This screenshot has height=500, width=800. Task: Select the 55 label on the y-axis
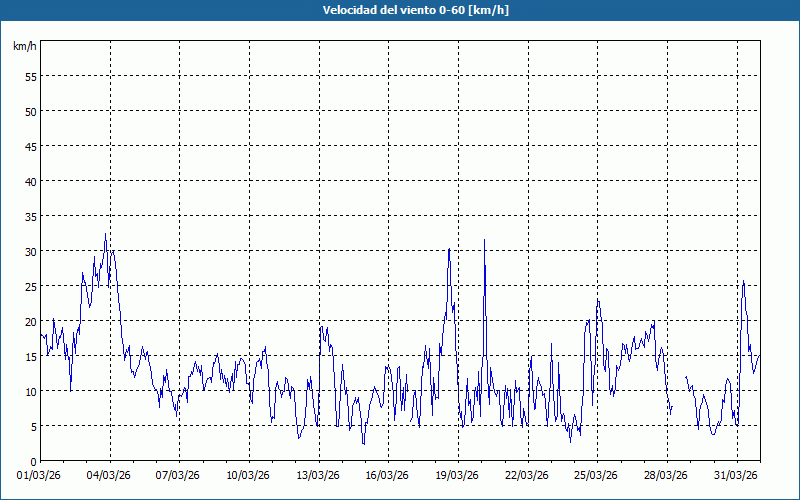coord(31,76)
